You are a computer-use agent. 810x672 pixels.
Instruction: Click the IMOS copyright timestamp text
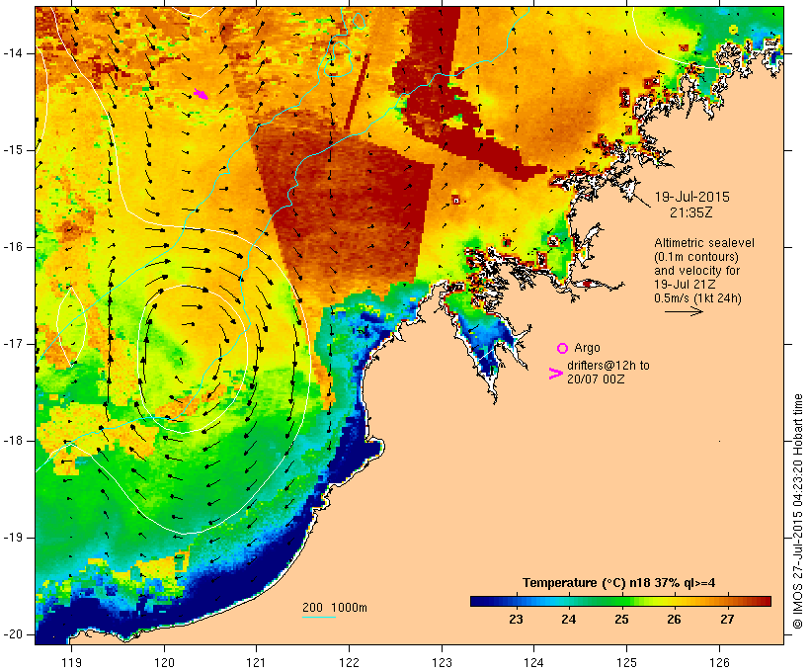tap(797, 511)
